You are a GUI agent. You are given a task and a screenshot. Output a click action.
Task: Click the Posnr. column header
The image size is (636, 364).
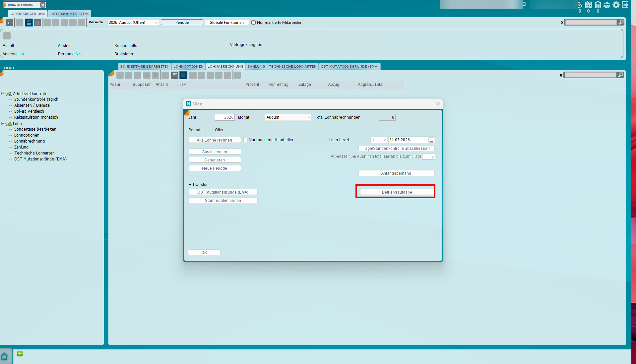tap(115, 85)
